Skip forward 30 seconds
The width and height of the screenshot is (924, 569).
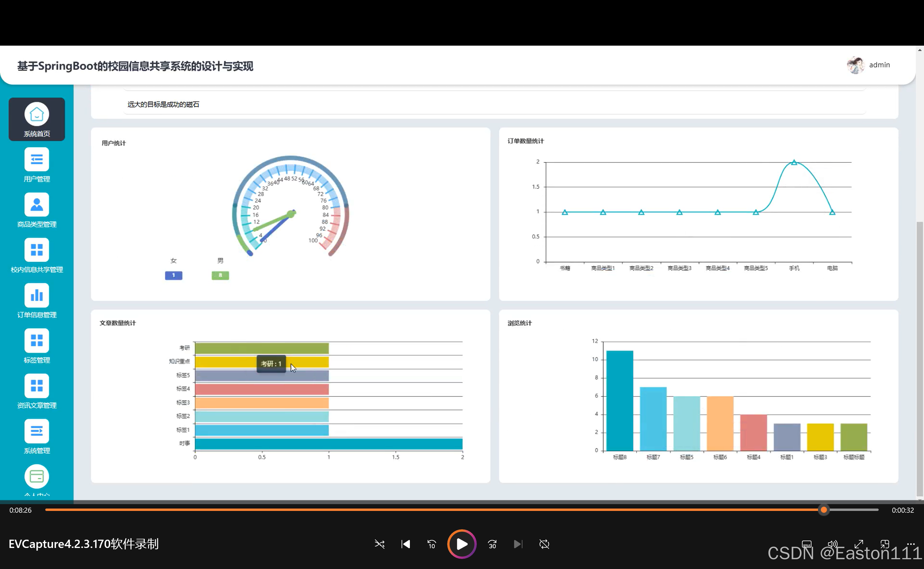click(x=492, y=544)
